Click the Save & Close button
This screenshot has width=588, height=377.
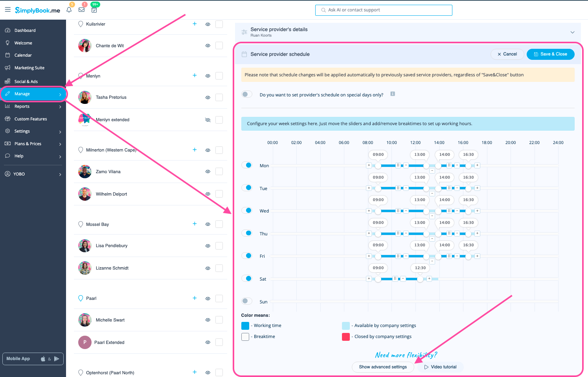pyautogui.click(x=550, y=54)
